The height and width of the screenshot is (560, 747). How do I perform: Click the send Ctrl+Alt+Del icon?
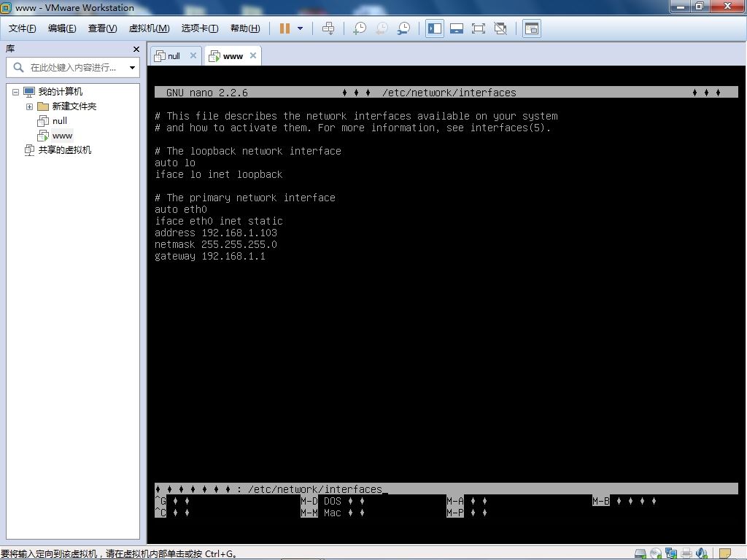point(328,28)
